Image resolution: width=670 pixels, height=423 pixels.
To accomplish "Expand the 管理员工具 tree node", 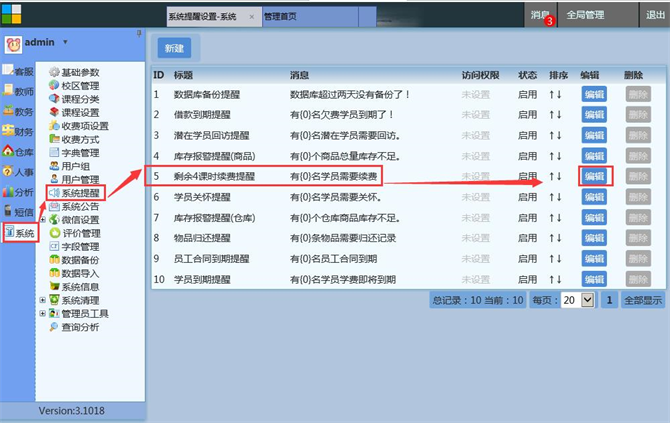I will pos(43,313).
